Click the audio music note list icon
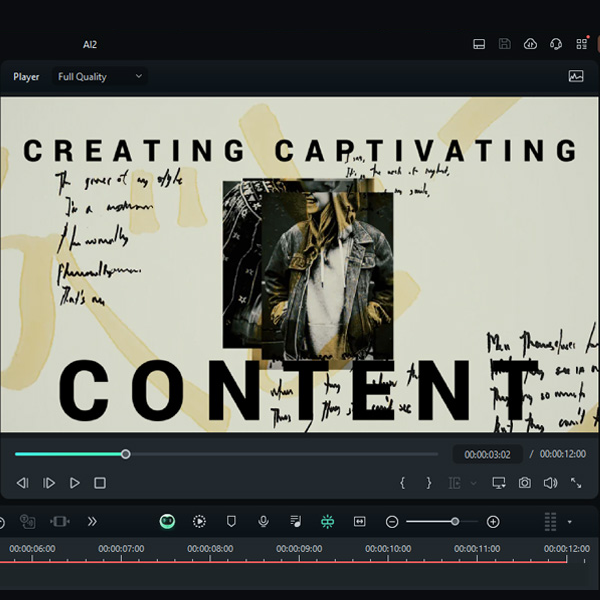 [295, 521]
